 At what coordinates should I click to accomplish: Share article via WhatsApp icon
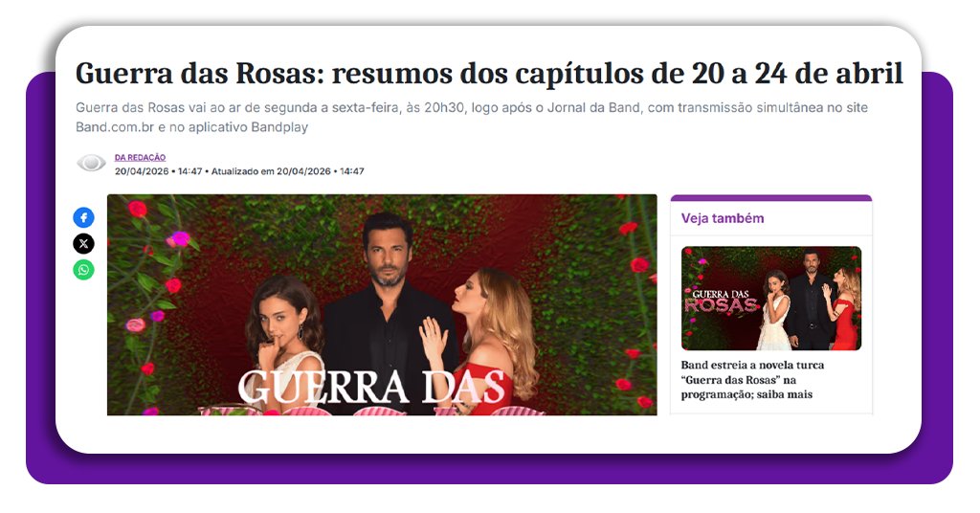tap(84, 270)
